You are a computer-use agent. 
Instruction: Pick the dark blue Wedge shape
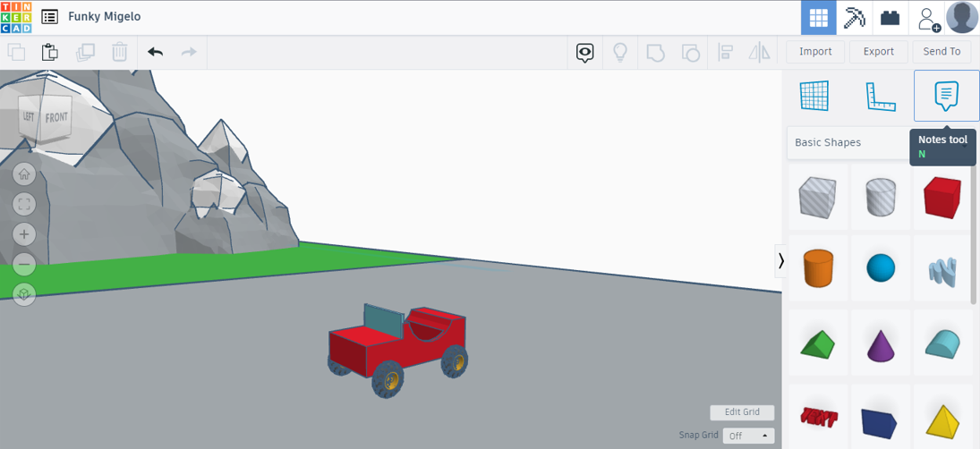click(x=880, y=417)
